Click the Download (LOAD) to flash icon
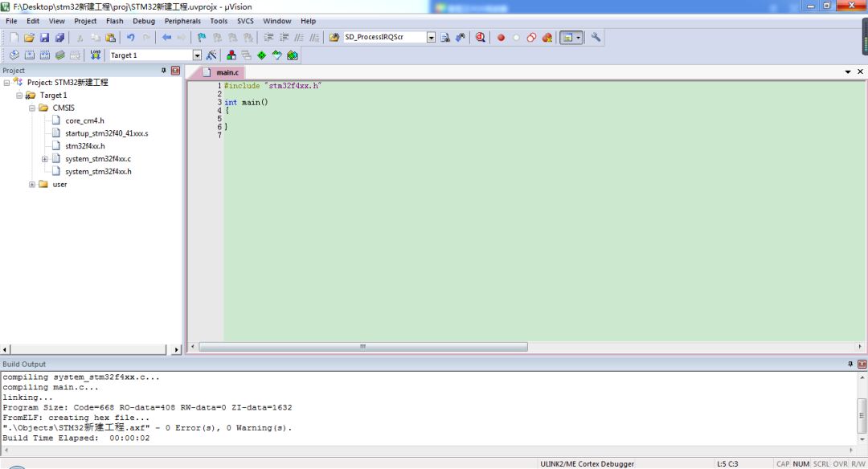 pos(96,55)
